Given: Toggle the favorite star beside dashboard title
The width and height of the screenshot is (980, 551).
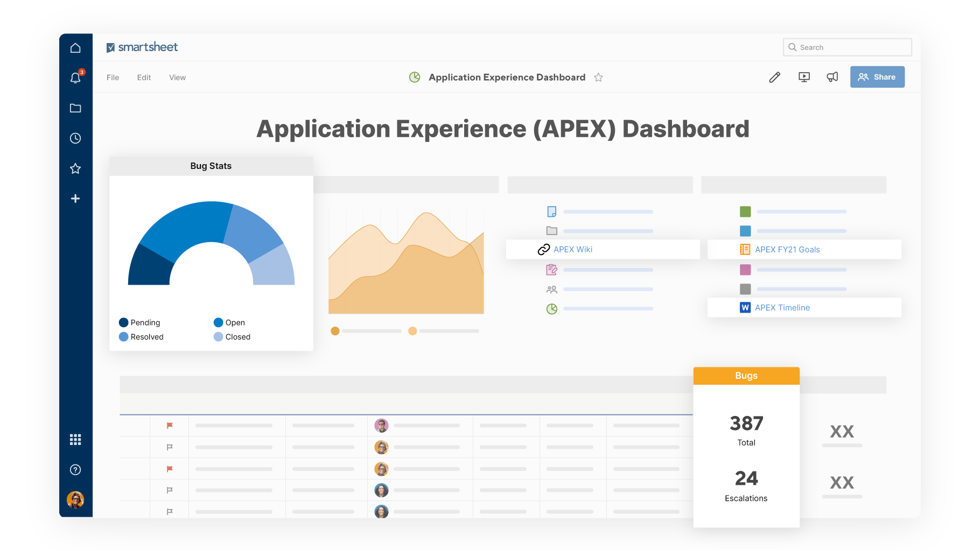Looking at the screenshot, I should [598, 77].
